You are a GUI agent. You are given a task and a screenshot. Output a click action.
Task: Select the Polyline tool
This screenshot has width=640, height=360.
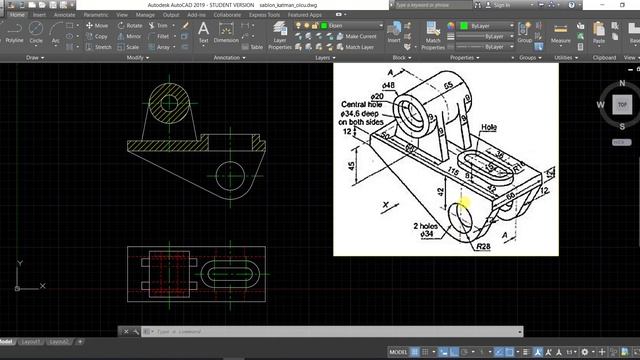[14, 33]
